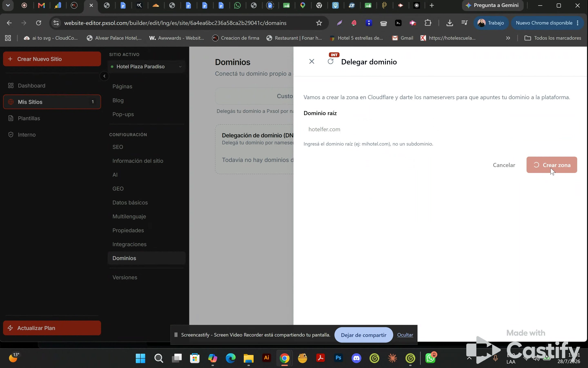588x368 pixels.
Task: Open the Blog section
Action: click(x=118, y=100)
